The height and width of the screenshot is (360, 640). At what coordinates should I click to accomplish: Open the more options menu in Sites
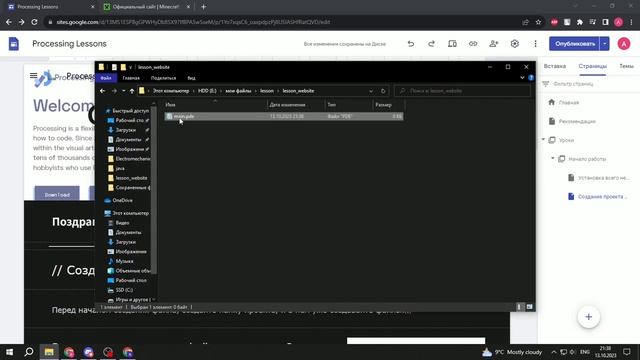(x=536, y=44)
